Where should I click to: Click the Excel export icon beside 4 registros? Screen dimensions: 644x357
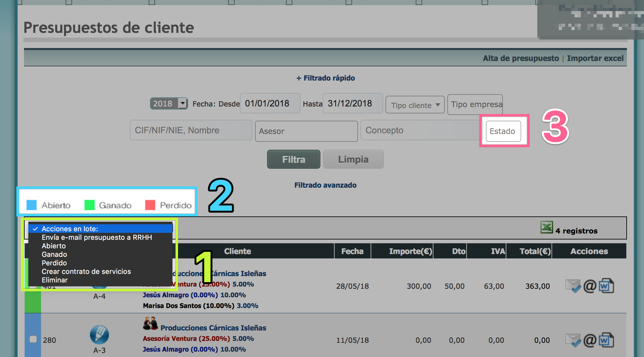click(x=546, y=227)
